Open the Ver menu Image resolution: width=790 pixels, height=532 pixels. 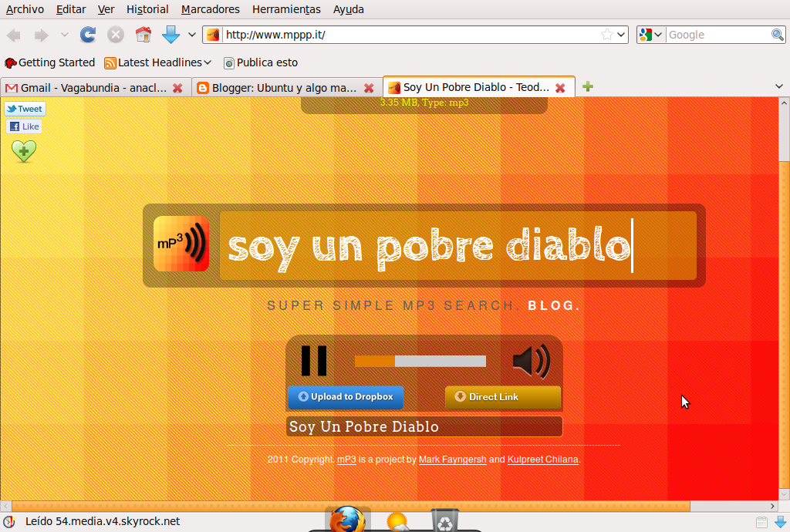pyautogui.click(x=106, y=9)
